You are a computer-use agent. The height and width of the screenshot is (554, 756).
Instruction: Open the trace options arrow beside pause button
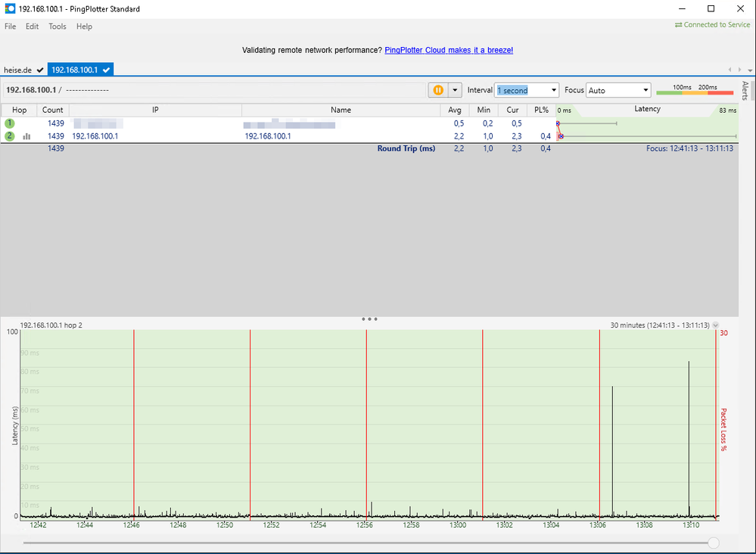click(x=454, y=89)
